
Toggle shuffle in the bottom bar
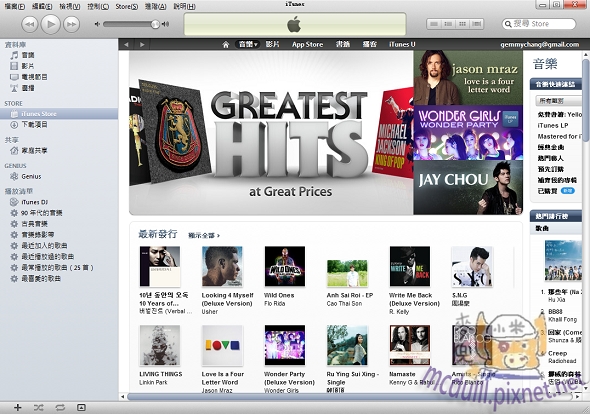click(x=38, y=407)
